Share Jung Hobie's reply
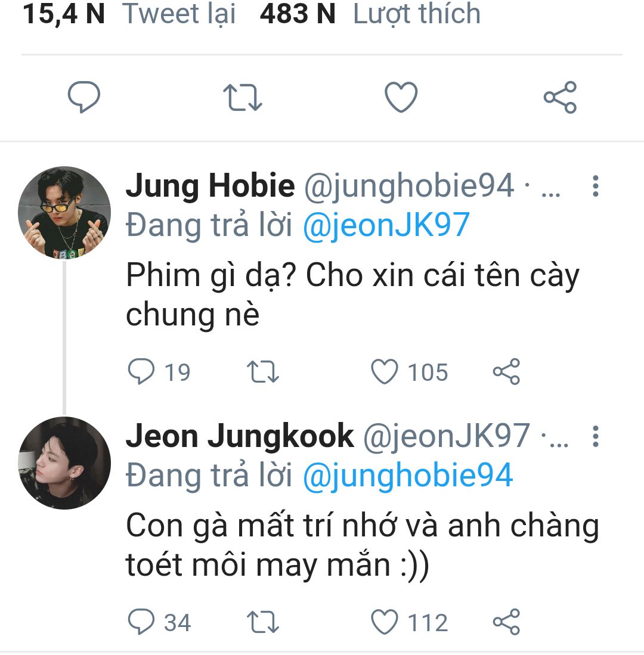Image resolution: width=644 pixels, height=655 pixels. 506,372
